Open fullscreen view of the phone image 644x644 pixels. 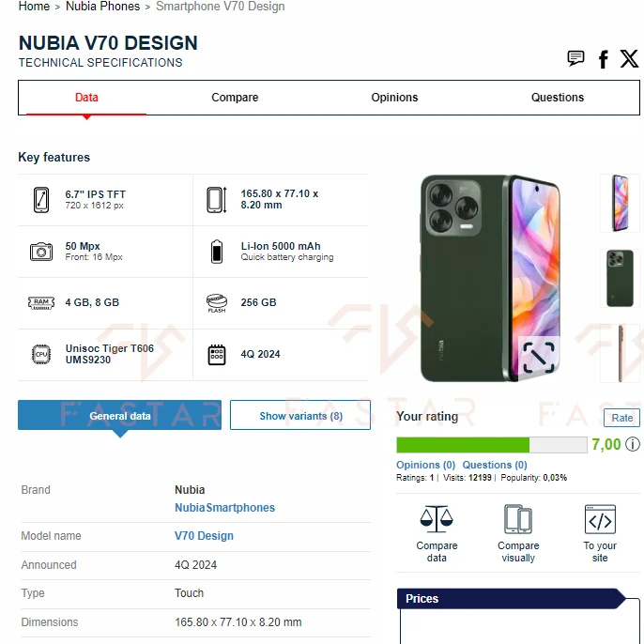539,358
